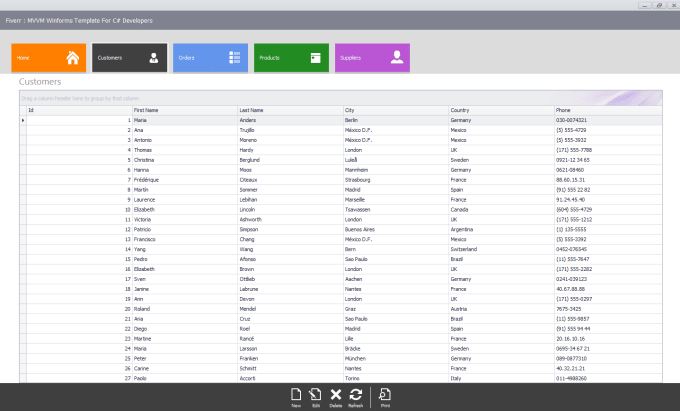Select city cell 'Buenos Aires'

(x=396, y=229)
